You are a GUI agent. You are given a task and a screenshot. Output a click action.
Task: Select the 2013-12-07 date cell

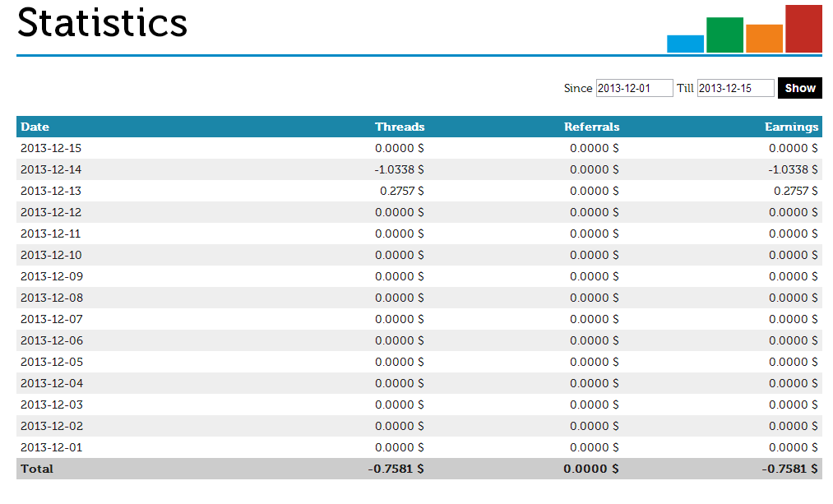pos(52,319)
